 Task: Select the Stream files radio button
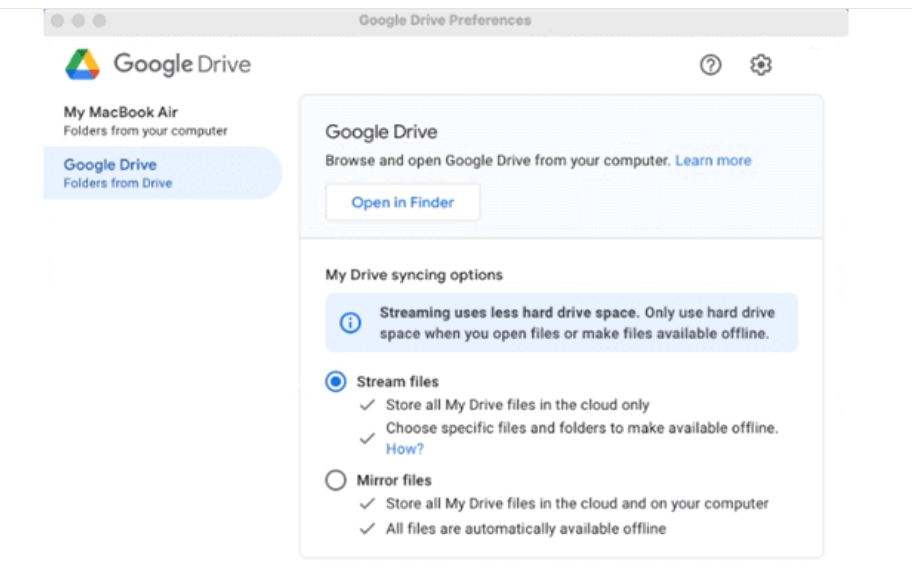pos(336,382)
